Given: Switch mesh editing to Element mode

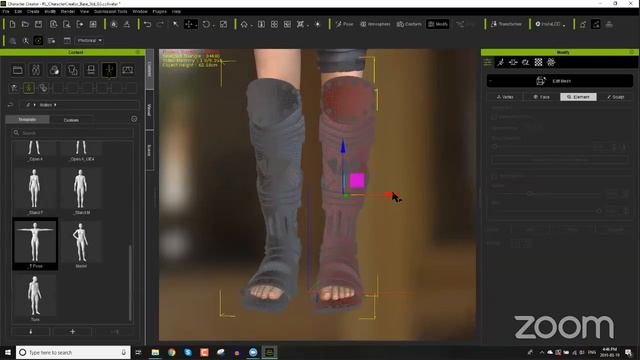Looking at the screenshot, I should tap(578, 97).
